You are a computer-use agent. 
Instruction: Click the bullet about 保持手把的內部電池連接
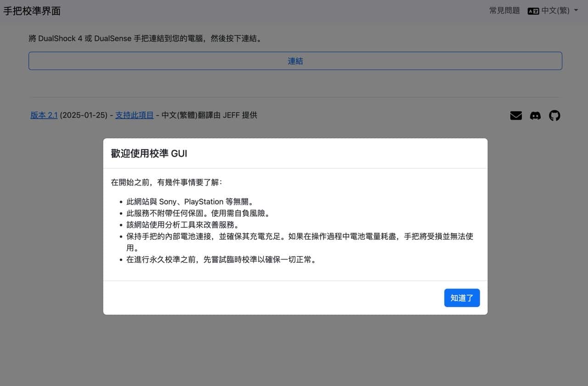tap(300, 242)
